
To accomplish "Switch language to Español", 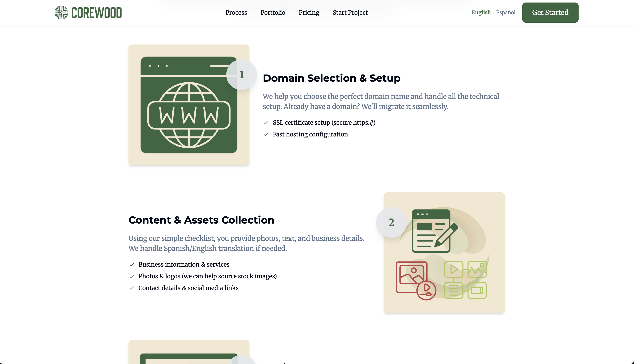I will click(x=506, y=12).
